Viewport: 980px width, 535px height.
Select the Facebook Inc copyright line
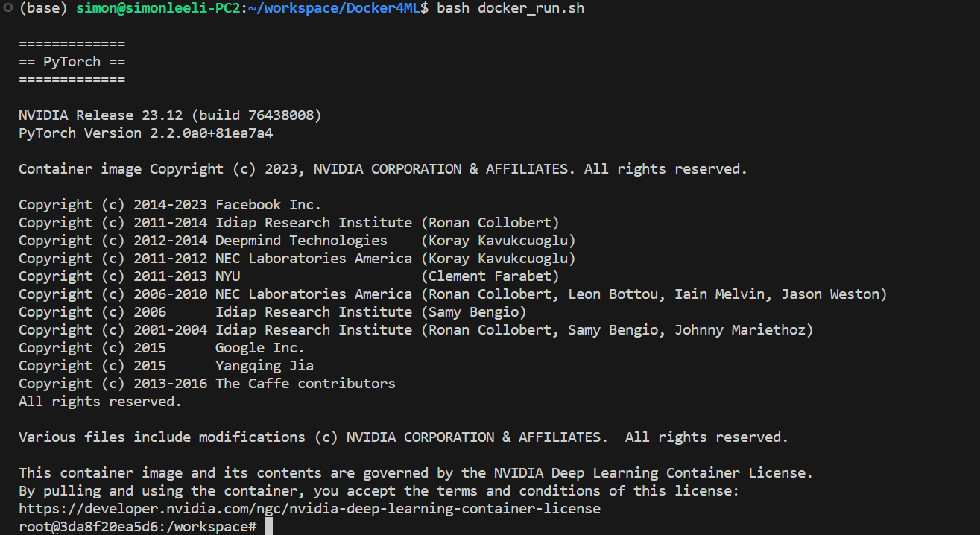click(169, 204)
